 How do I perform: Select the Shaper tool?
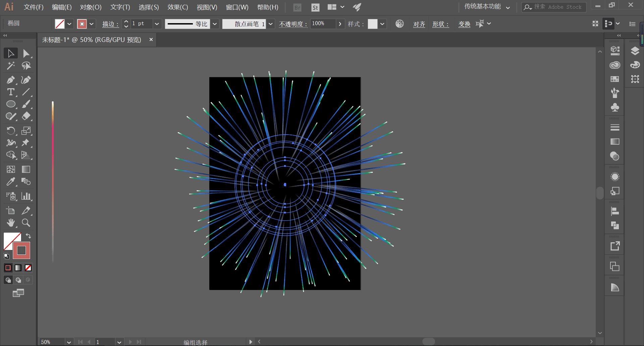pyautogui.click(x=11, y=116)
